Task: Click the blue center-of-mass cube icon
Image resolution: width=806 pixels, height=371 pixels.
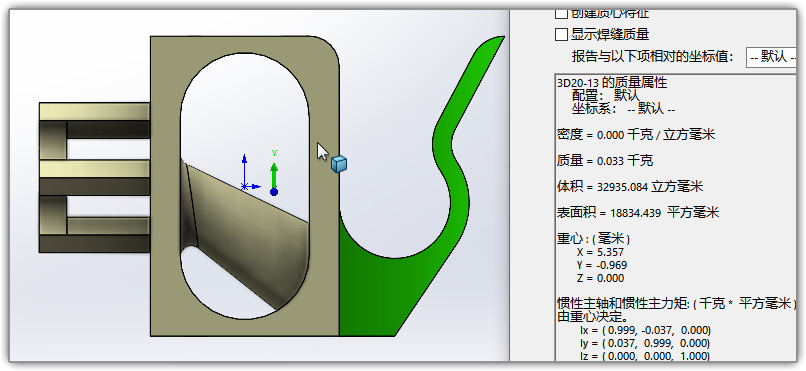Action: (x=339, y=164)
